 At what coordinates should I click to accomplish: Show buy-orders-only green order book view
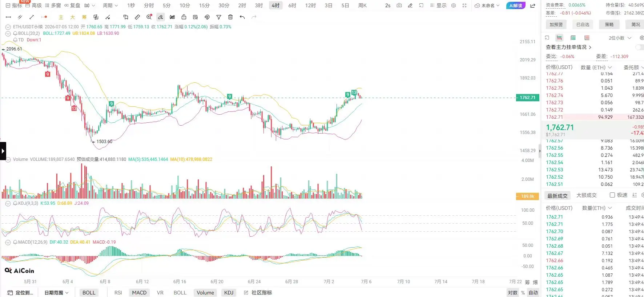[573, 38]
